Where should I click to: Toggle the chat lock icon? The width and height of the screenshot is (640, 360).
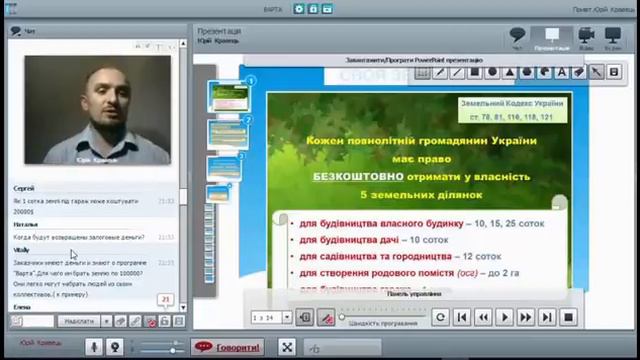[164, 321]
